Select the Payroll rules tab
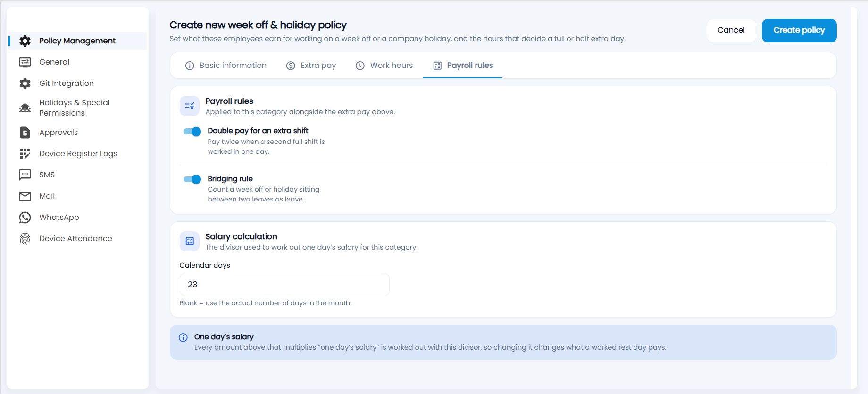This screenshot has height=394, width=868. [463, 66]
